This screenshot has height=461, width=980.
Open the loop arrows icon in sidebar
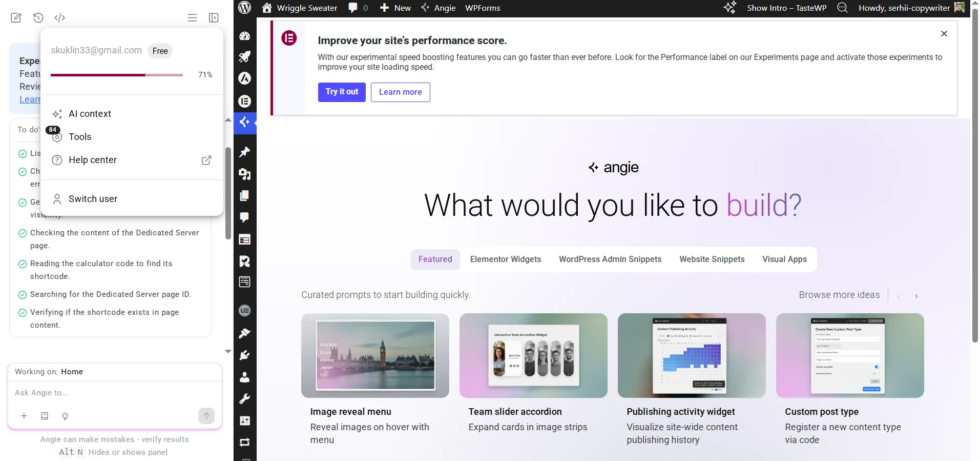(x=245, y=443)
